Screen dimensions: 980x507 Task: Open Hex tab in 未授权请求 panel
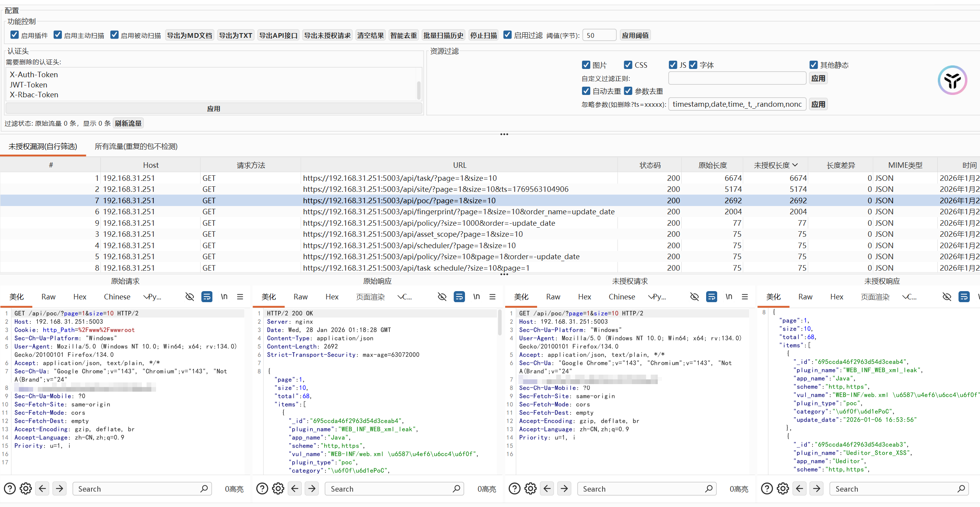[x=584, y=297]
